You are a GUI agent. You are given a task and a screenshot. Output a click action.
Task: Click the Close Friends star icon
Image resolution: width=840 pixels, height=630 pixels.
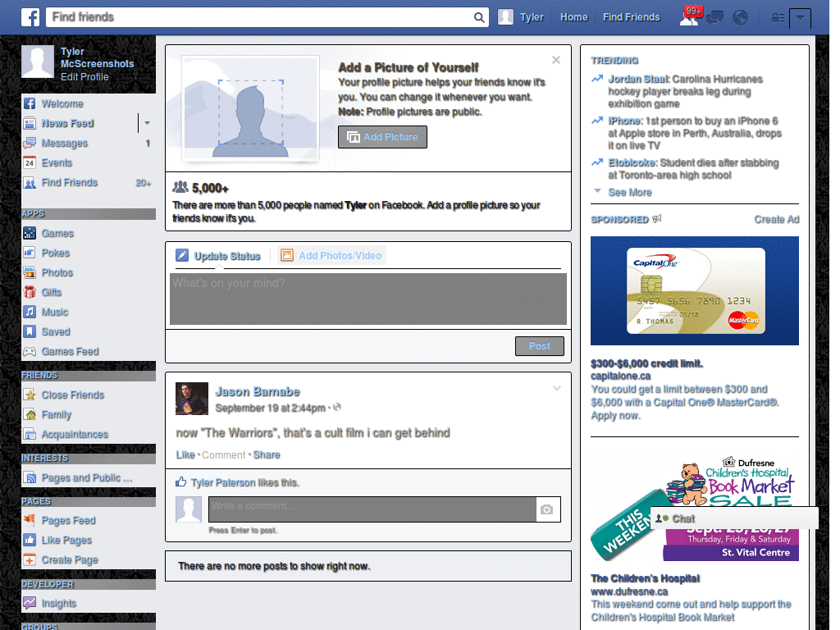tap(30, 395)
